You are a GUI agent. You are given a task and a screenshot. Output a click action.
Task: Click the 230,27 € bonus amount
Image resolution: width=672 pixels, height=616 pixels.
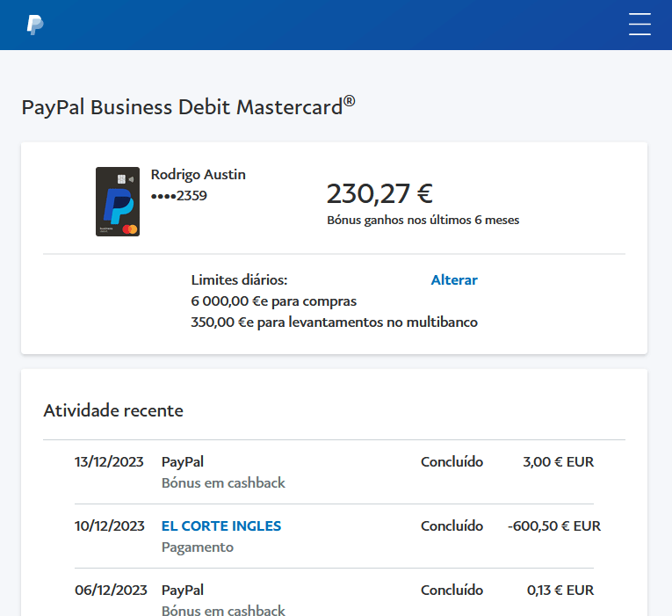(379, 193)
